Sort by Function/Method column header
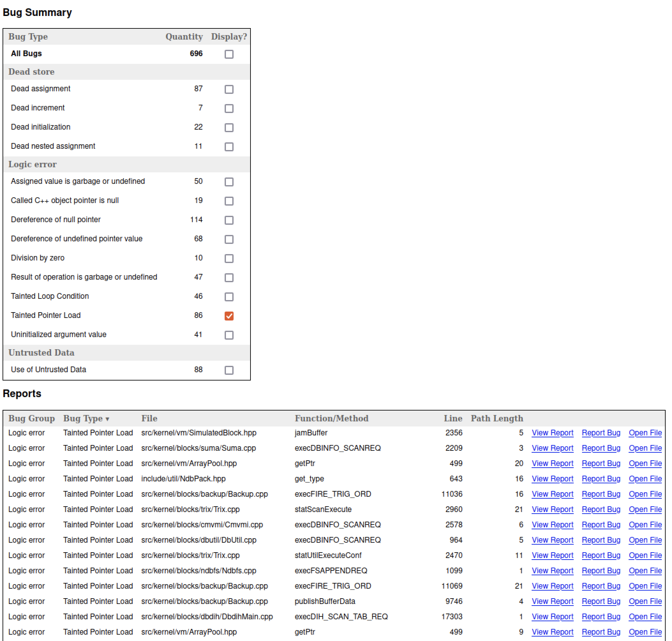The height and width of the screenshot is (641, 672). (331, 418)
